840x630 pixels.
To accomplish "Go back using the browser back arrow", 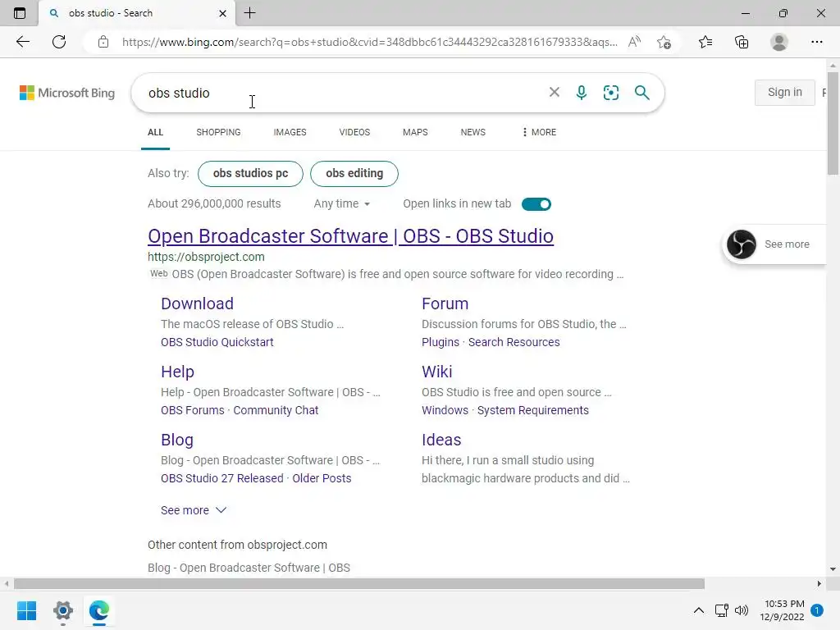I will tap(22, 42).
